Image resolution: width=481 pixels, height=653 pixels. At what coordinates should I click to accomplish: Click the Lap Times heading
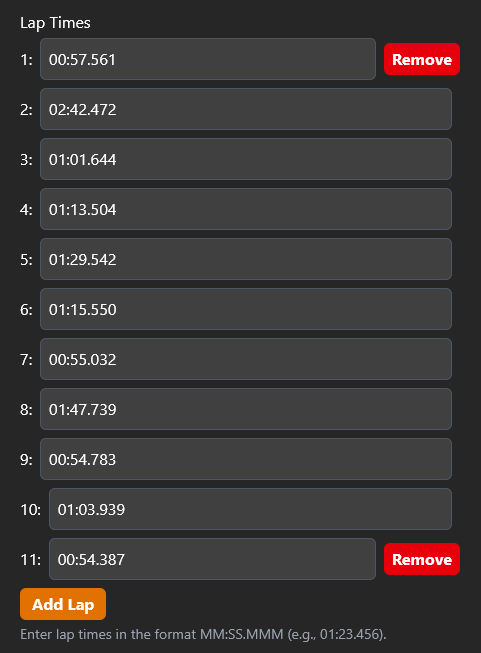[x=55, y=23]
